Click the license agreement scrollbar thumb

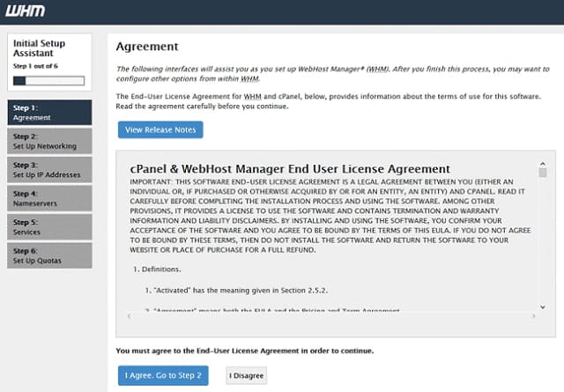[543, 173]
